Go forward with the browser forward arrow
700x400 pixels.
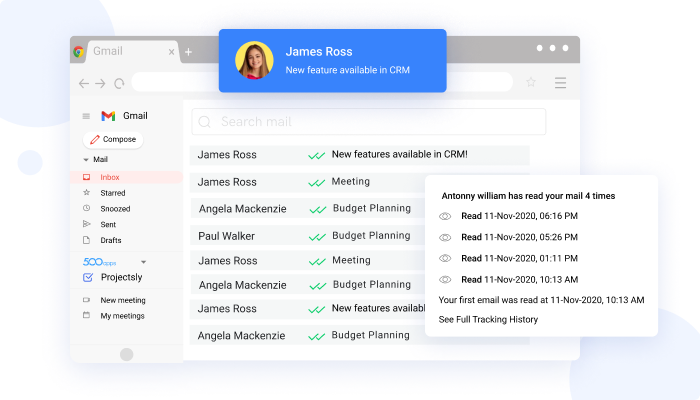click(100, 83)
